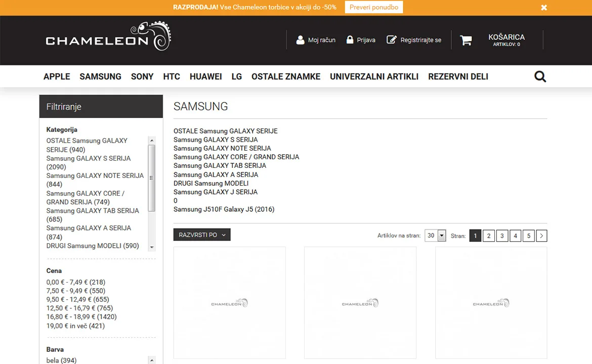
Task: Open HUAWEI menu item
Action: [206, 76]
